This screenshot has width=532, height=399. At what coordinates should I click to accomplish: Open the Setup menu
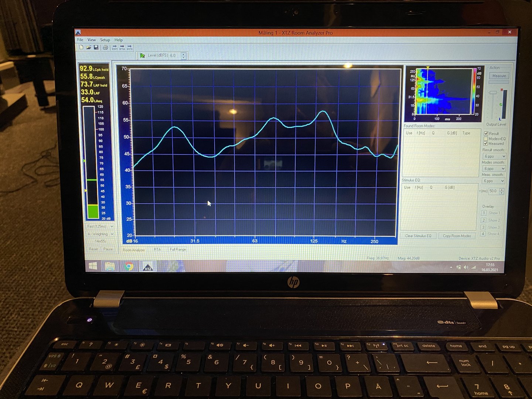(x=105, y=40)
